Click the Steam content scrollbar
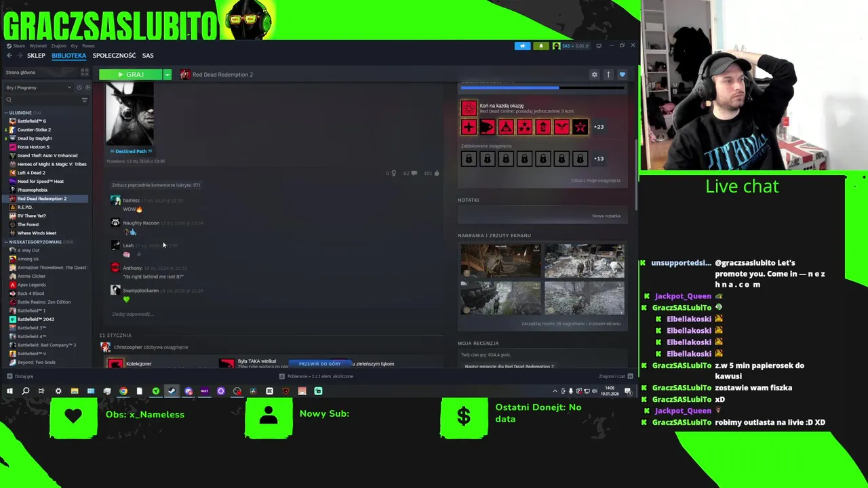 click(635, 175)
